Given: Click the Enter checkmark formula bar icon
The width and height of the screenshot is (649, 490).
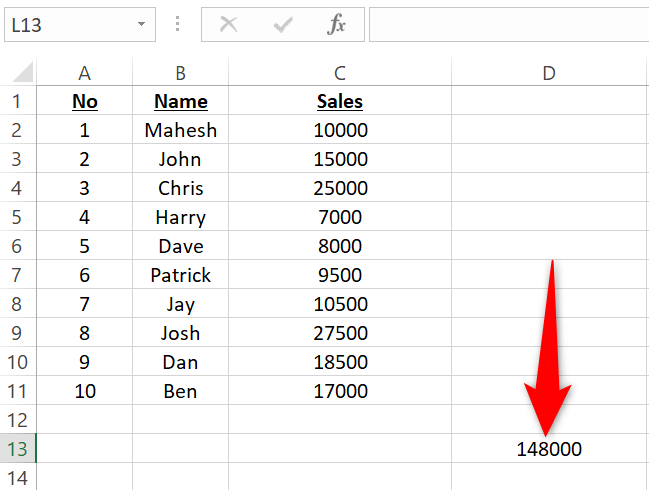Looking at the screenshot, I should click(283, 24).
